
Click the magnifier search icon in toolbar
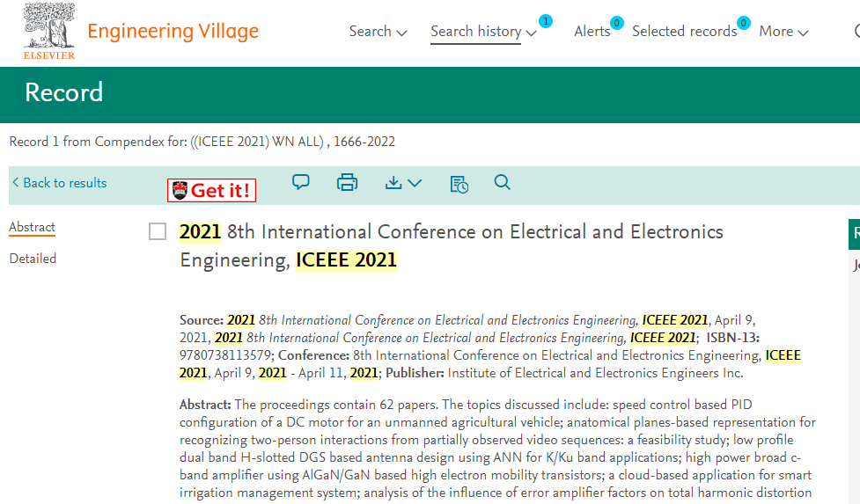(502, 182)
